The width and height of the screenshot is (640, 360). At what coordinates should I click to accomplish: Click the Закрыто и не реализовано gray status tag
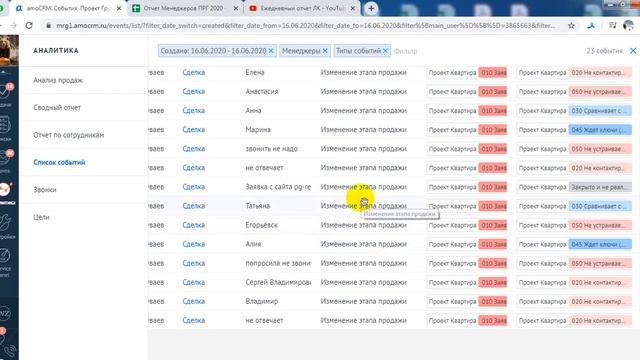tap(600, 187)
